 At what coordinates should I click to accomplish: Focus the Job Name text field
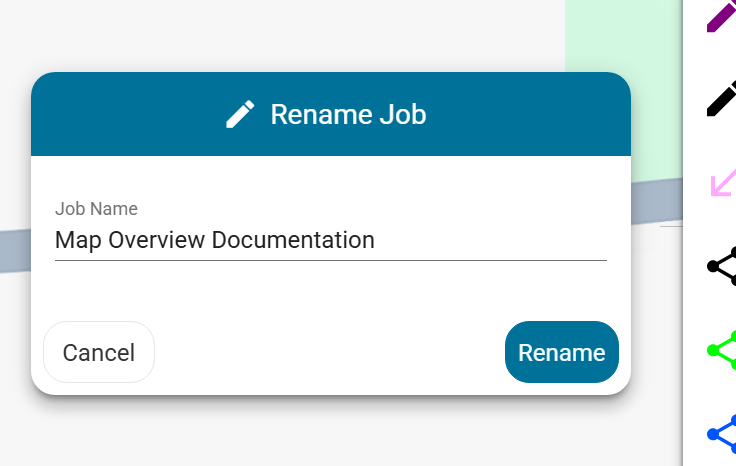[x=331, y=240]
